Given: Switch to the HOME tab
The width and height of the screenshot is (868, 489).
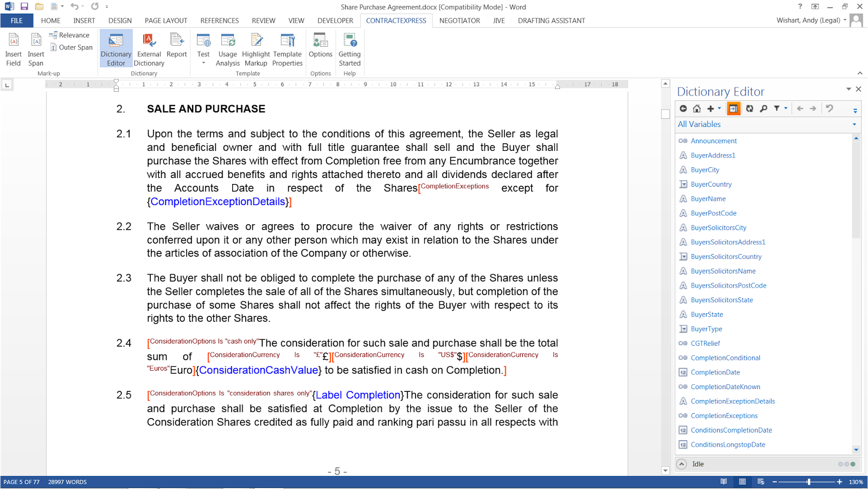Looking at the screenshot, I should (50, 21).
